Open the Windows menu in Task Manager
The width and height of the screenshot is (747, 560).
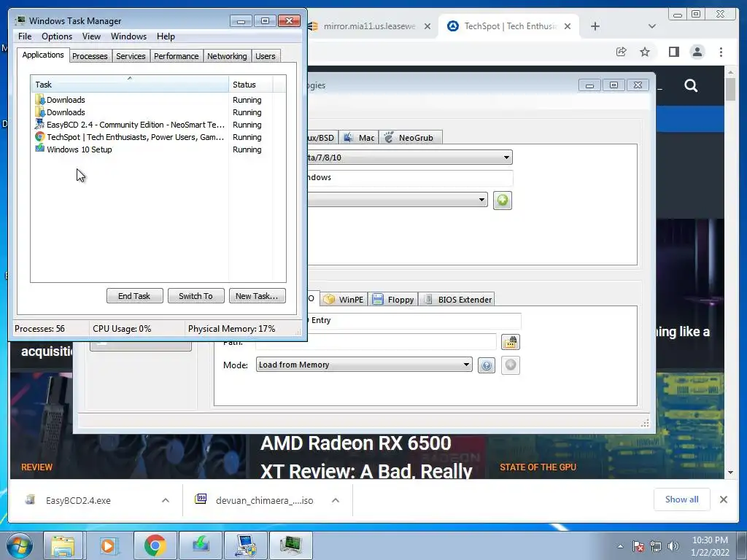[128, 36]
